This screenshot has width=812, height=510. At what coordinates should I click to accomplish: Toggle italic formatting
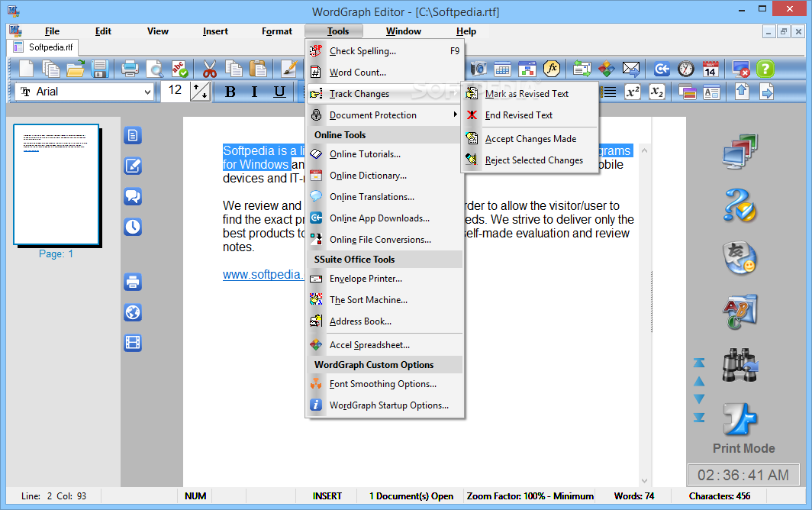tap(254, 92)
